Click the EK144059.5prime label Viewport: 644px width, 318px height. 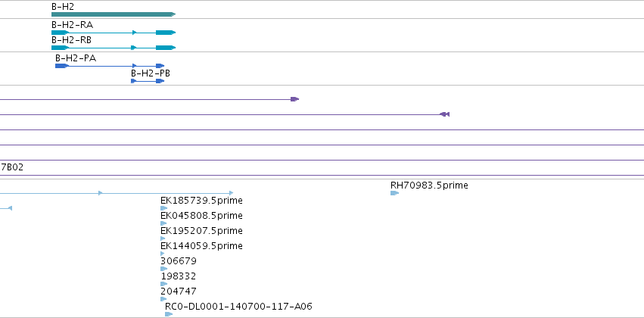[x=201, y=245]
